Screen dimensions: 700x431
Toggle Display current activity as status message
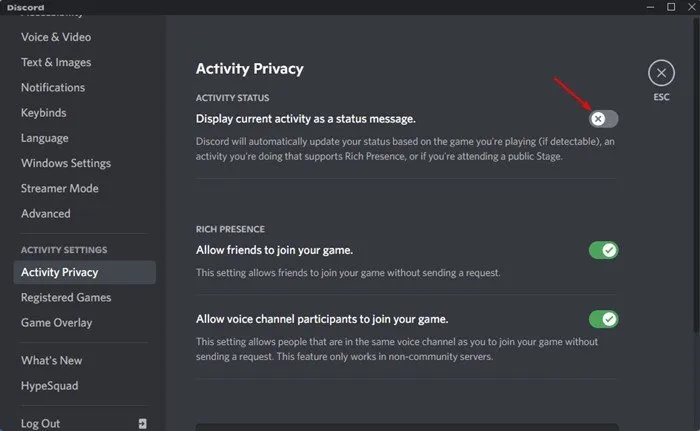[x=603, y=119]
